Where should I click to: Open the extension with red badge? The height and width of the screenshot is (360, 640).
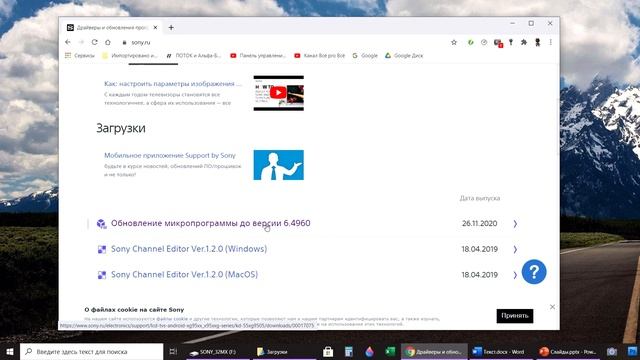(498, 43)
